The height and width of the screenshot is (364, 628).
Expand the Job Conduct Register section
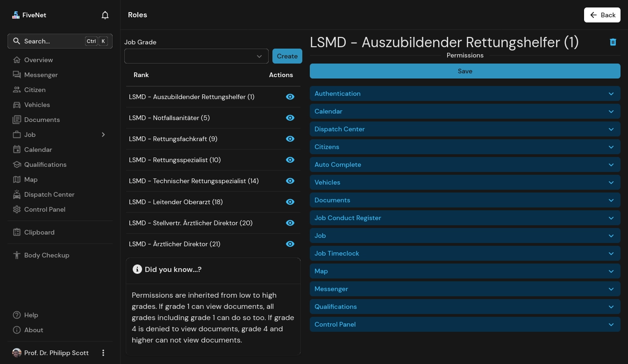point(465,218)
